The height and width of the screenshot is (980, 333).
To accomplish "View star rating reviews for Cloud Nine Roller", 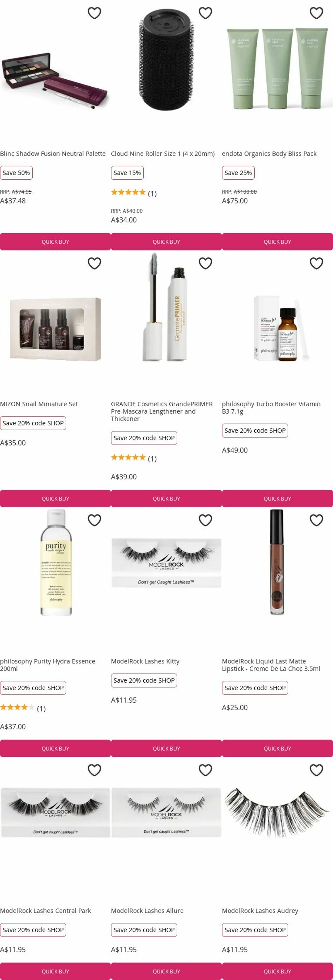I will click(134, 193).
